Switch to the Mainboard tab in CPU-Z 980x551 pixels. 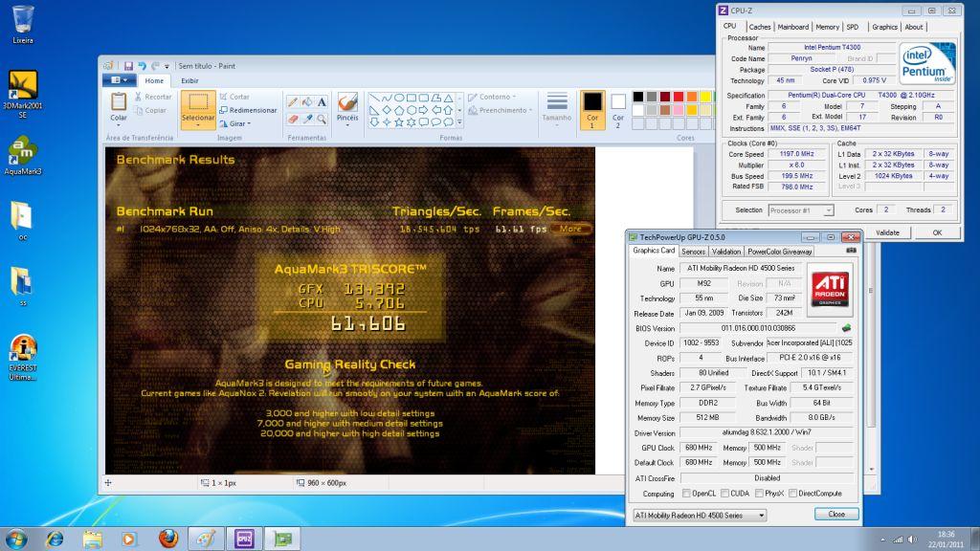click(x=793, y=27)
